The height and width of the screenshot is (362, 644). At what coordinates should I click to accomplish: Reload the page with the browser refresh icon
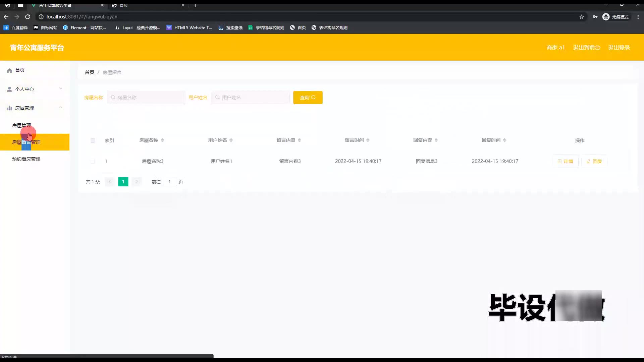(28, 17)
